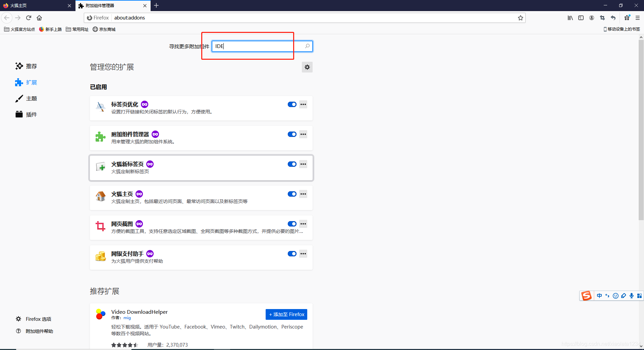This screenshot has width=644, height=350.
Task: Click the forward navigation arrow
Action: (18, 18)
